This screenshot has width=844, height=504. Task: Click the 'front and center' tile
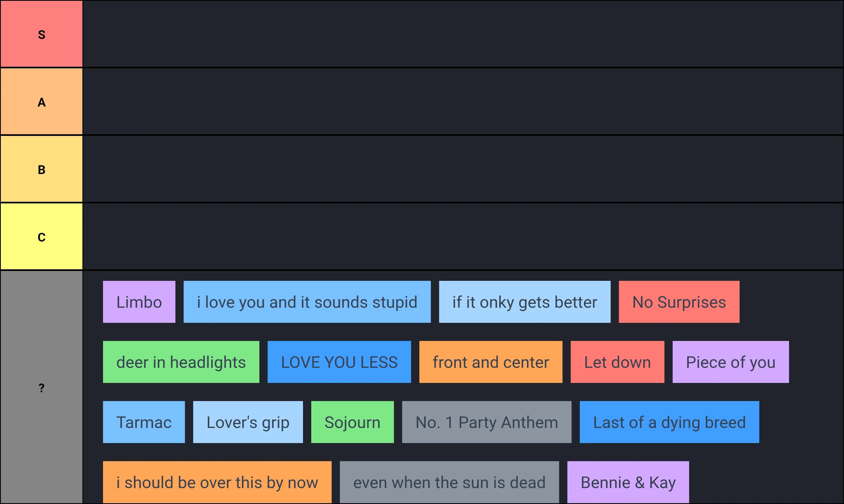pos(490,362)
